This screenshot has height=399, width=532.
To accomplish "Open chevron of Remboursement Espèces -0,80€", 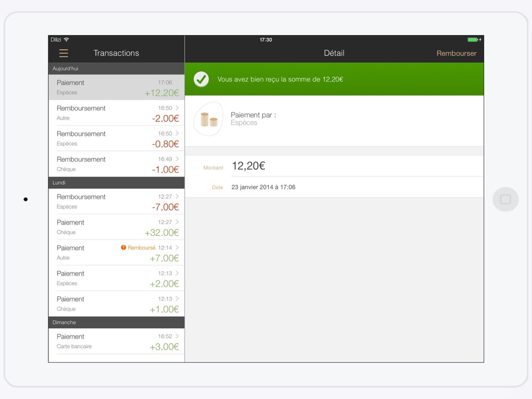I will 177,134.
